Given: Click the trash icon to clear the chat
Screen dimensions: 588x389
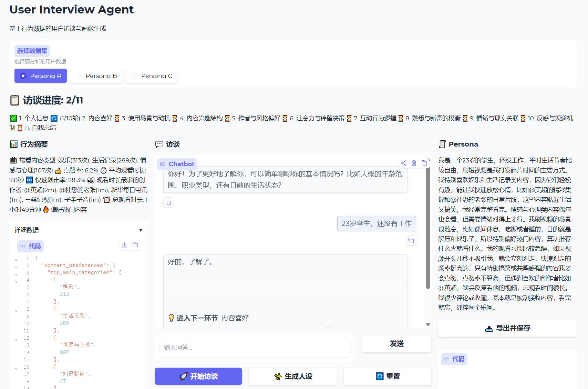Looking at the screenshot, I should click(x=414, y=163).
